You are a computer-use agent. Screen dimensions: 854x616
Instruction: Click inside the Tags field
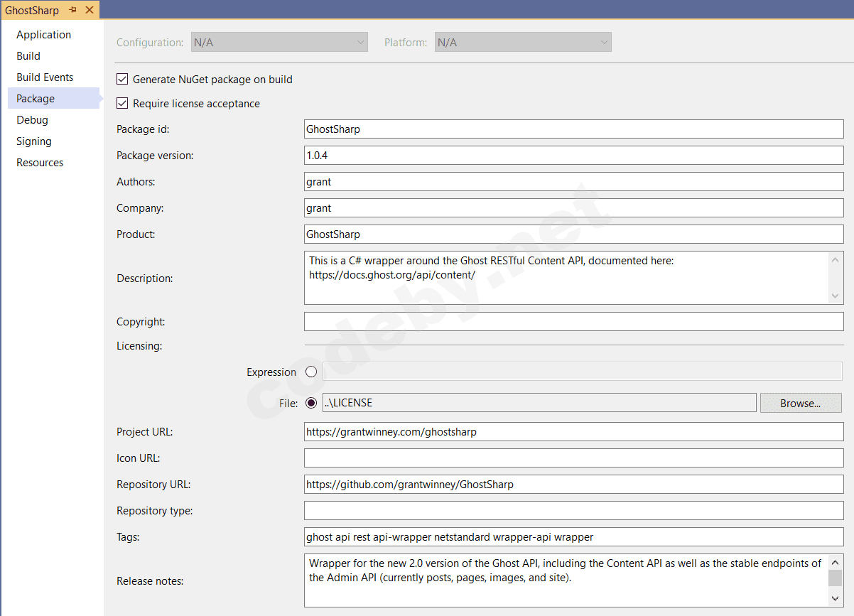pos(497,536)
